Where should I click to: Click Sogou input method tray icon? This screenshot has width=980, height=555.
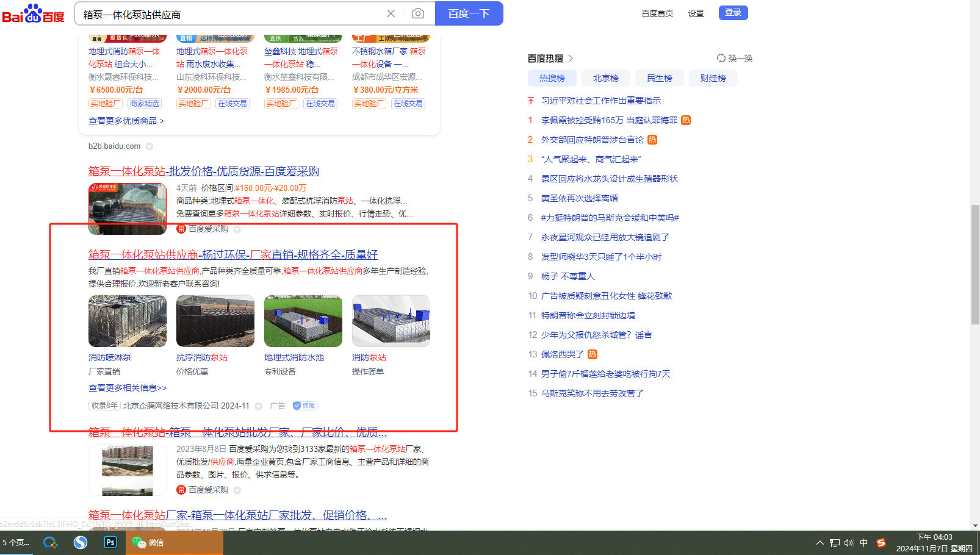point(881,543)
